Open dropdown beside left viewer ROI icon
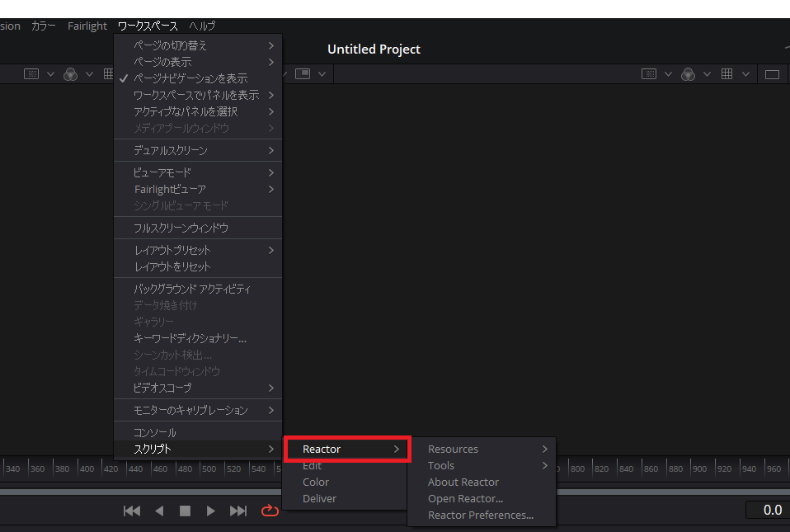This screenshot has width=790, height=532. pos(50,74)
